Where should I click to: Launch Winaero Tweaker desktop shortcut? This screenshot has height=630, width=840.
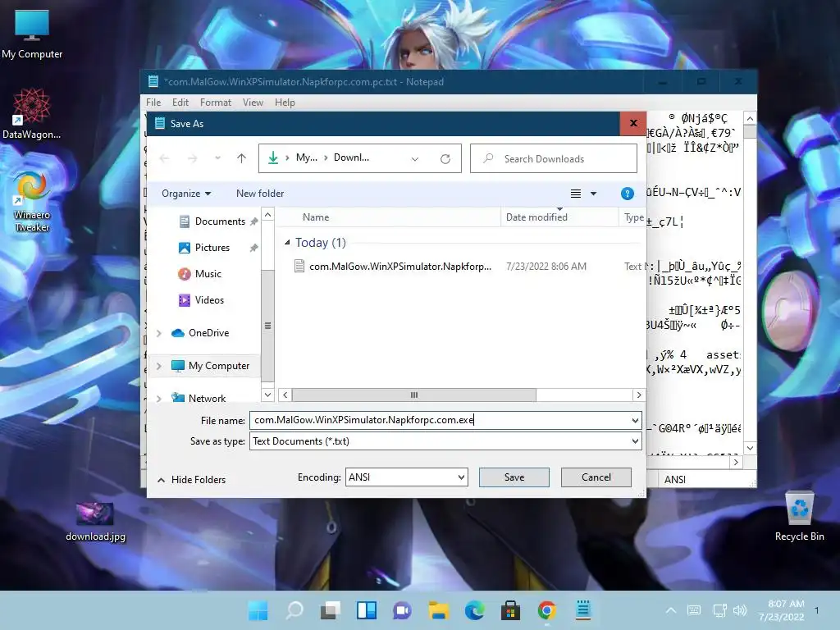pyautogui.click(x=32, y=202)
